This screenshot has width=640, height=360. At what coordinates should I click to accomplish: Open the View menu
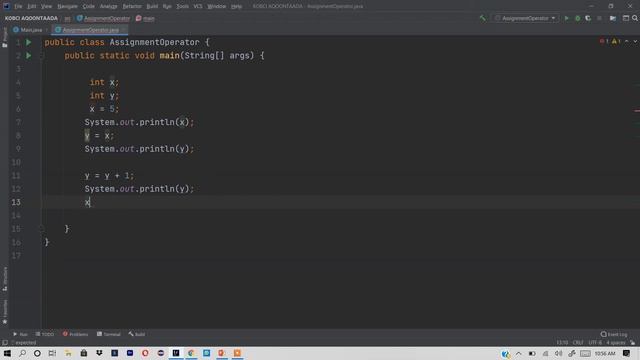(47, 7)
